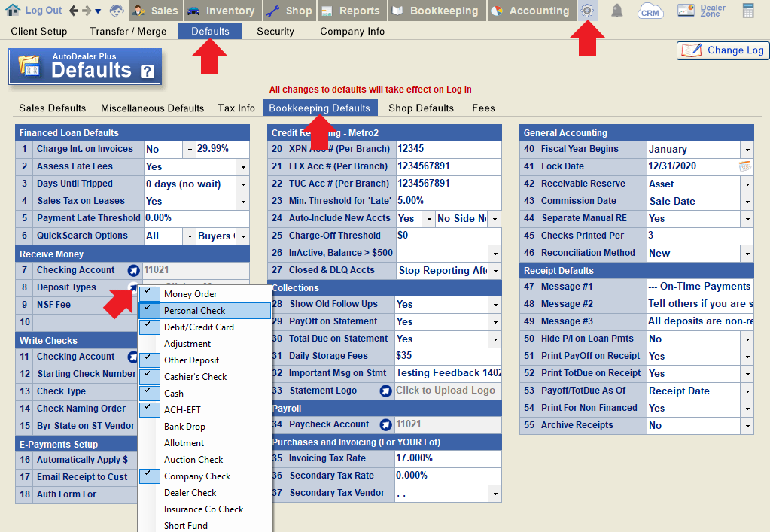Open Receivable Reserve dropdown

tap(747, 184)
